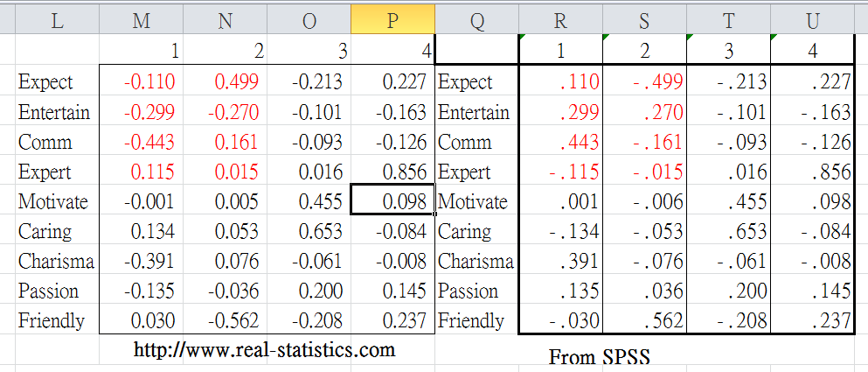
Task: Select the cell containing 0.856 in column P
Action: pos(392,172)
